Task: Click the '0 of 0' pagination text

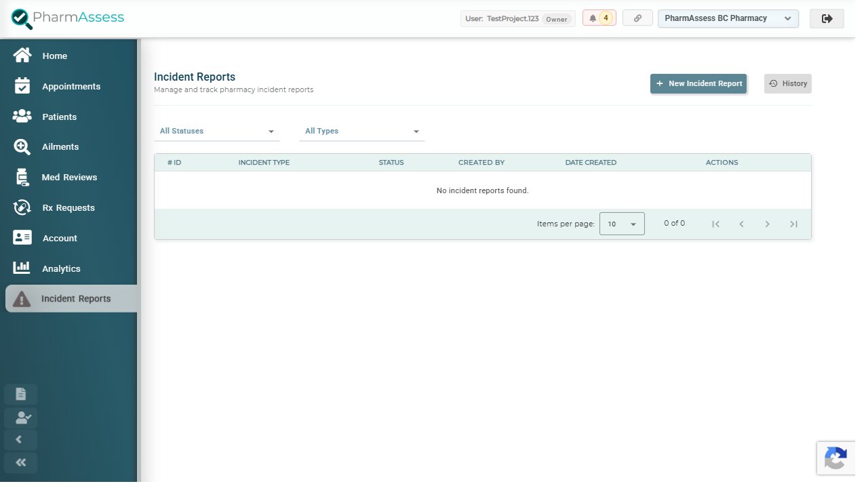Action: click(x=674, y=223)
